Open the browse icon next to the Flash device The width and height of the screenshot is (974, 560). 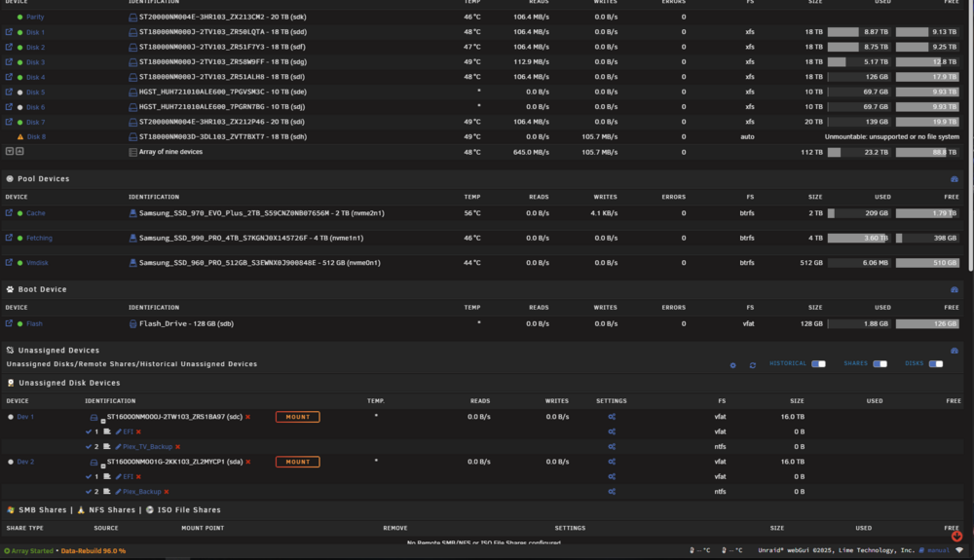(9, 323)
